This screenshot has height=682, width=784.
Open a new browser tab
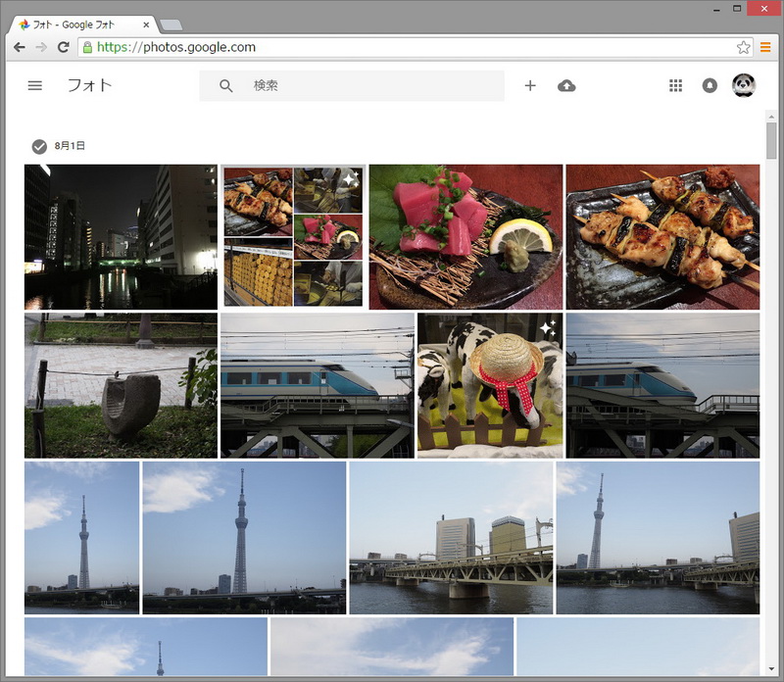pos(171,25)
